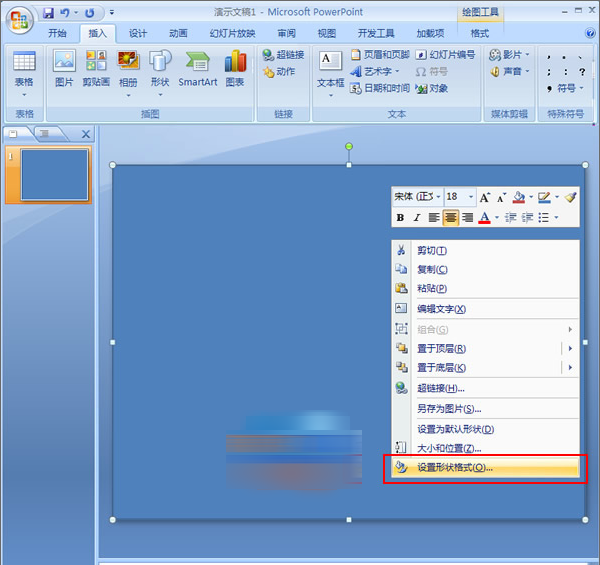The height and width of the screenshot is (565, 600).
Task: Open the 形状 shapes gallery
Action: tap(160, 73)
